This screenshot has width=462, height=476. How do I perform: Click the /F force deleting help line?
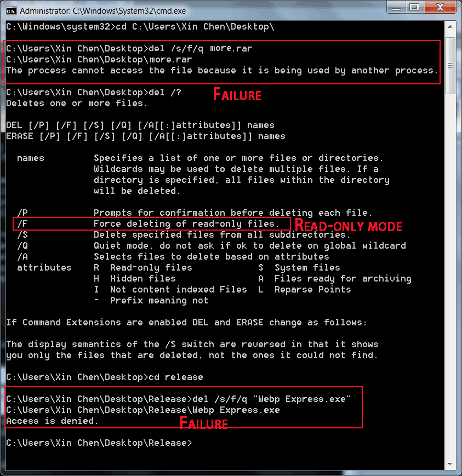(148, 224)
